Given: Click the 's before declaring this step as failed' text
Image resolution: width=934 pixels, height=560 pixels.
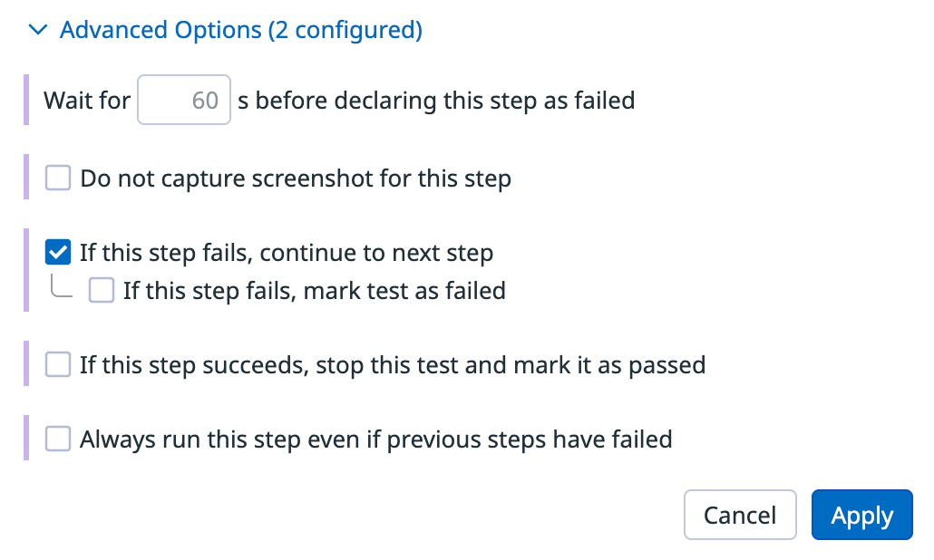Looking at the screenshot, I should [x=435, y=100].
